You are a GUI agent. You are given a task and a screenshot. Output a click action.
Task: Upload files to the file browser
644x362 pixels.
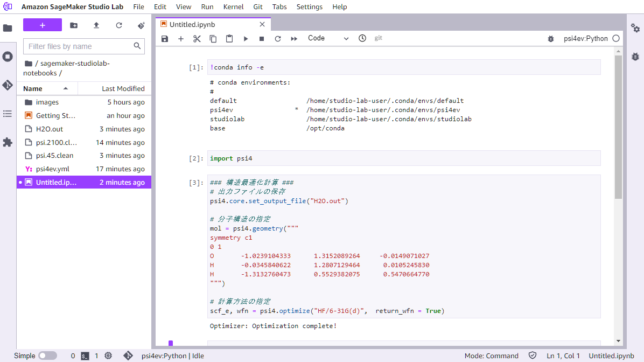coord(96,25)
